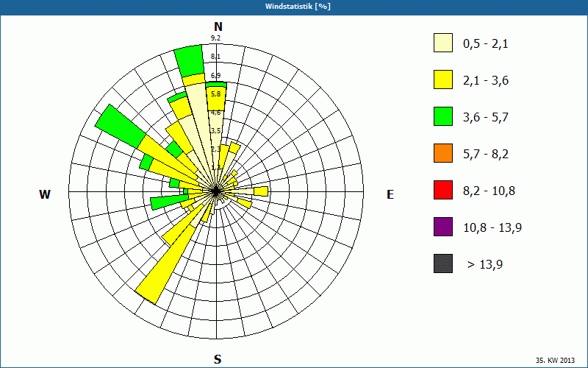Screen dimensions: 588x368
Task: Click the legend label '> 13,9'
Action: [485, 265]
